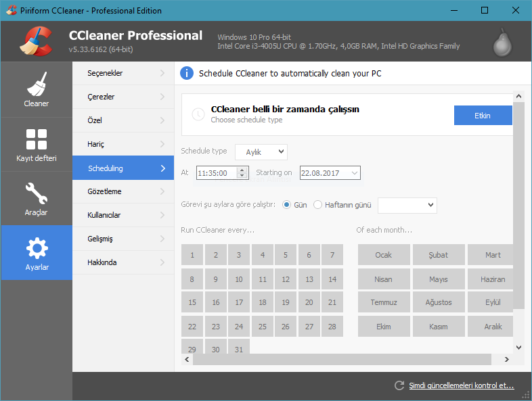Decrease the time with the down stepper arrow
This screenshot has height=401, width=532.
point(242,176)
